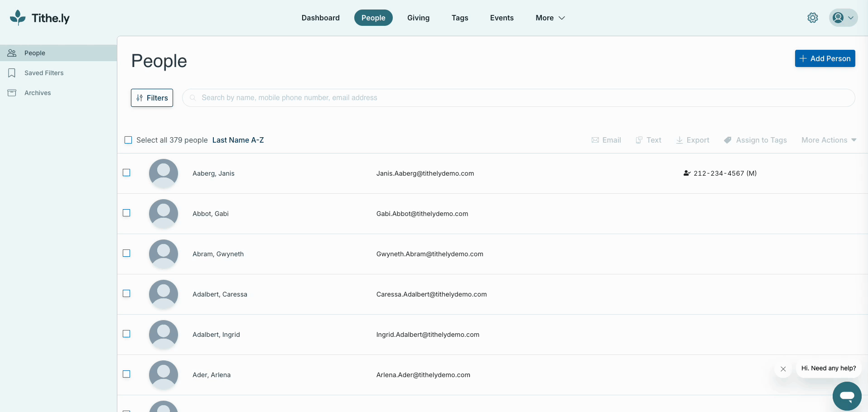
Task: Check the box for Aaberg, Janis
Action: pos(126,172)
